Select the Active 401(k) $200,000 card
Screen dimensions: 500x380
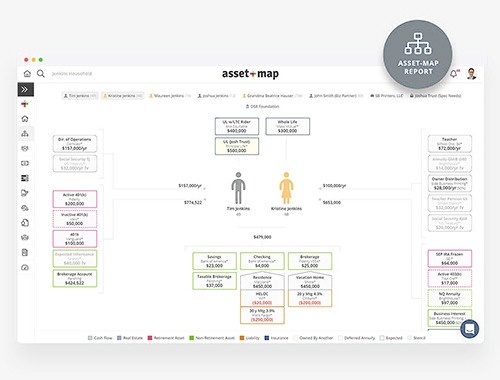coord(75,199)
